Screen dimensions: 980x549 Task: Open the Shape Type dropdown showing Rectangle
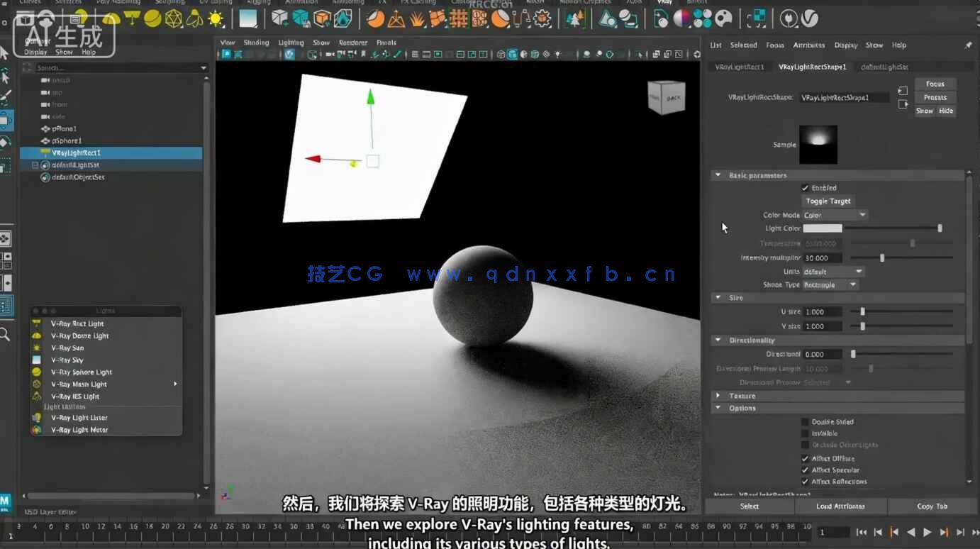click(830, 284)
